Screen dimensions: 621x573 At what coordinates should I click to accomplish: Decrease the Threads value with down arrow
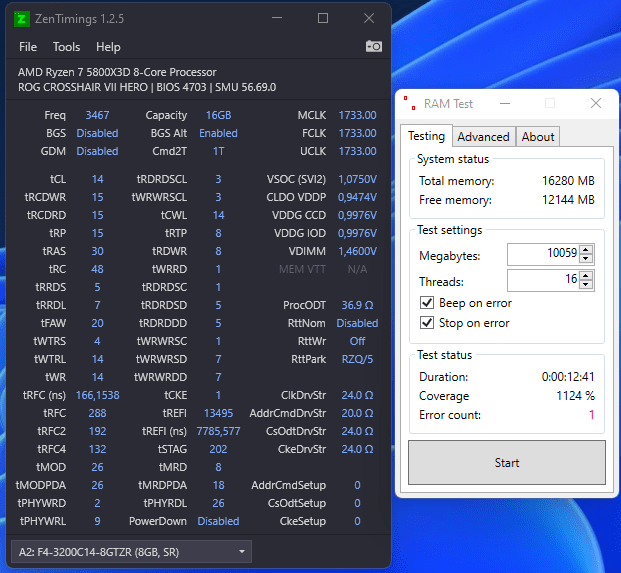pos(586,284)
